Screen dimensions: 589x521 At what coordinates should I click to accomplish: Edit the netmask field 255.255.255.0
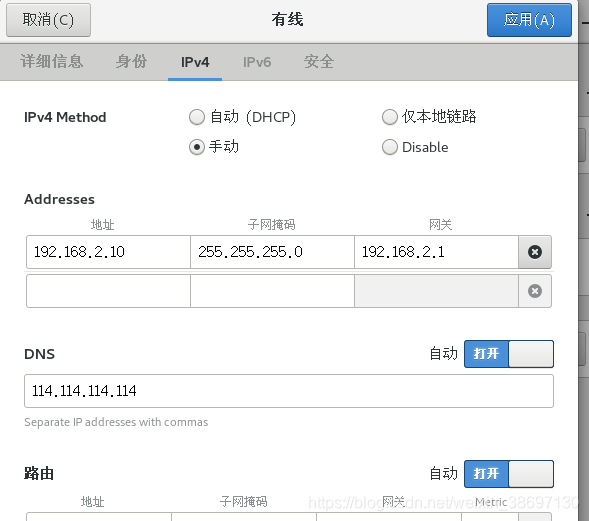[272, 252]
